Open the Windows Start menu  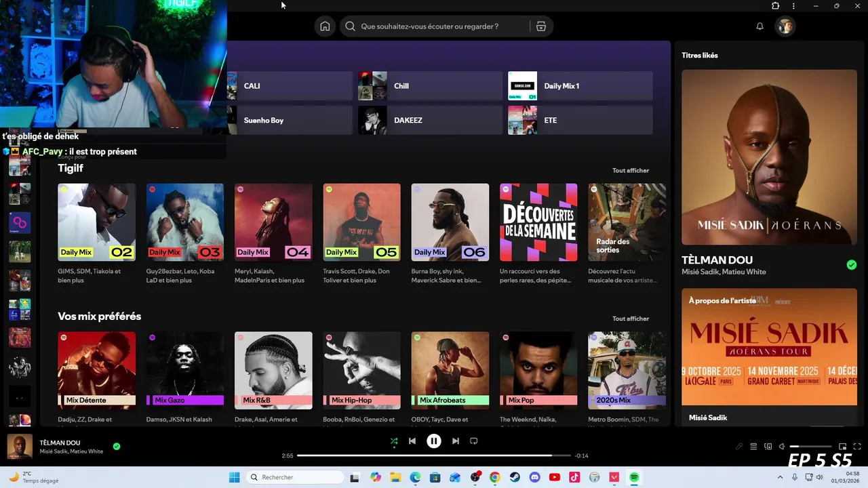234,477
